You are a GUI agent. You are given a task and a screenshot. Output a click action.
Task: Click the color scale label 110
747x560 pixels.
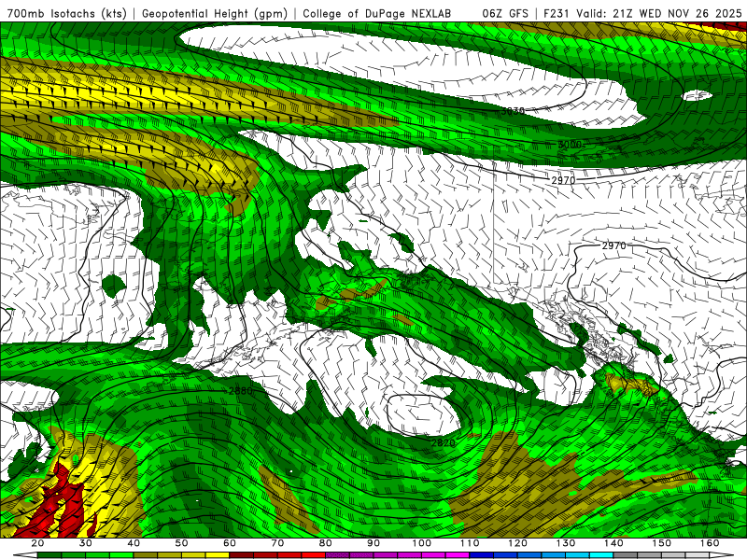pos(470,543)
